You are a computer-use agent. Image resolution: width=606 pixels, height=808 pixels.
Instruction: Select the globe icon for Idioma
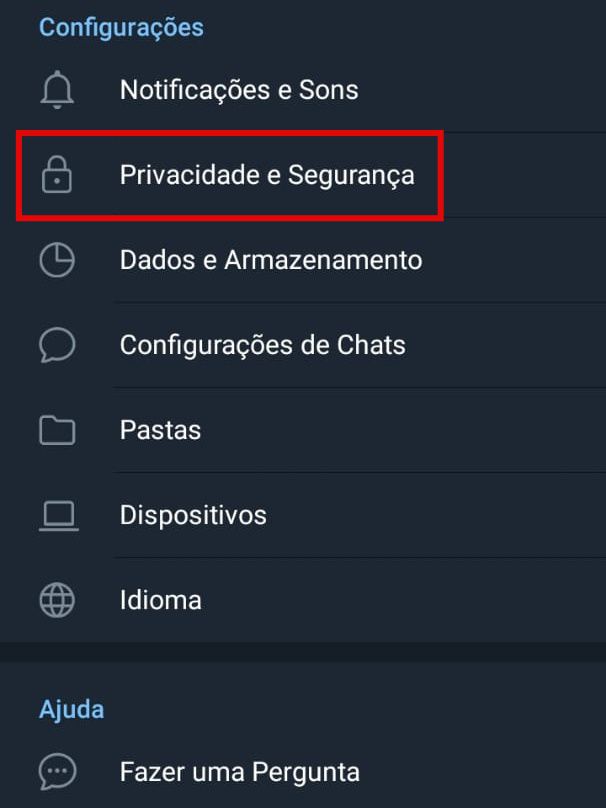coord(57,600)
